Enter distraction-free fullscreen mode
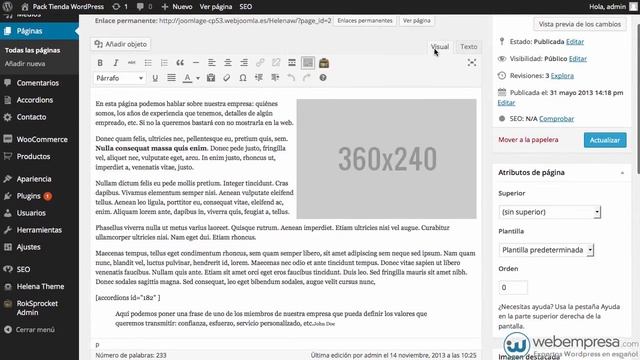 point(472,63)
